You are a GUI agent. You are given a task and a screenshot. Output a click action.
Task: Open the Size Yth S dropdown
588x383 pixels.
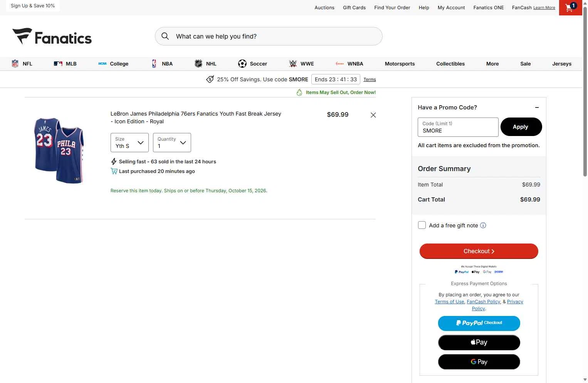[129, 143]
